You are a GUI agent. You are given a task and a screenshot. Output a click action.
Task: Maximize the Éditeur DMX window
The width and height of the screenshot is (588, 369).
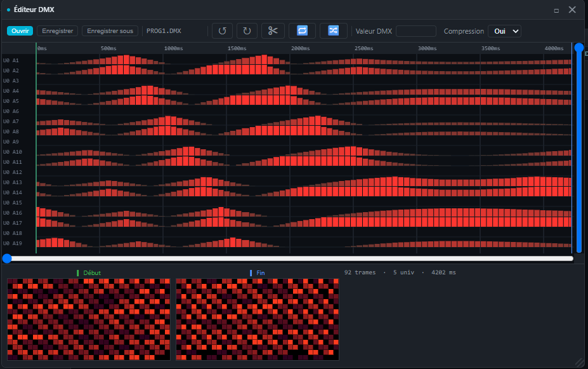tap(556, 11)
